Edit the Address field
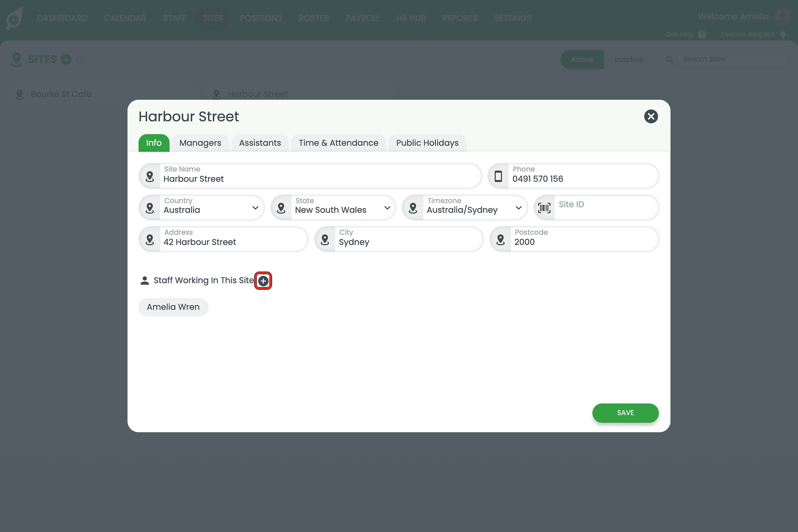 click(224, 239)
